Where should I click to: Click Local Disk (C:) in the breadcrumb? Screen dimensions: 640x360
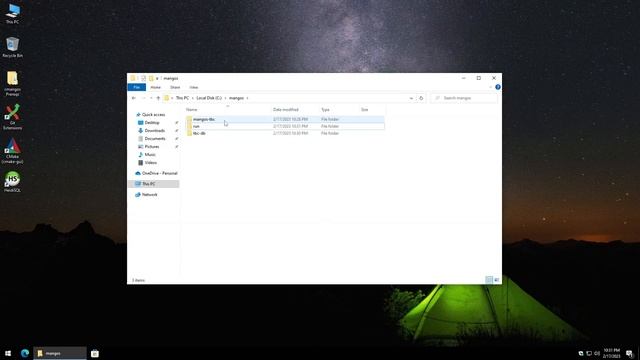tap(209, 98)
